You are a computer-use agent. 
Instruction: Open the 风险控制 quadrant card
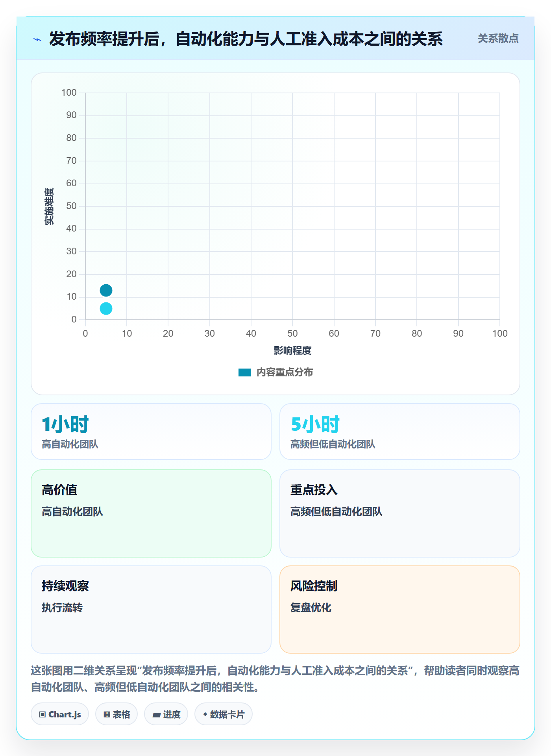click(x=400, y=610)
